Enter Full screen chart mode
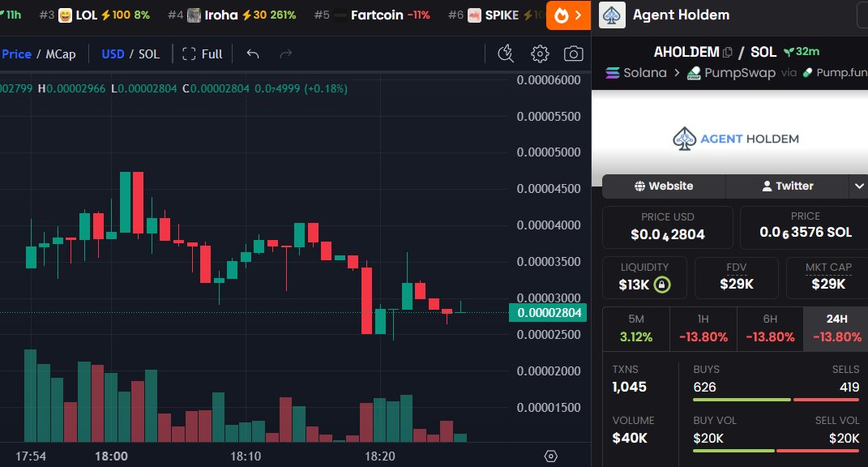 point(202,54)
